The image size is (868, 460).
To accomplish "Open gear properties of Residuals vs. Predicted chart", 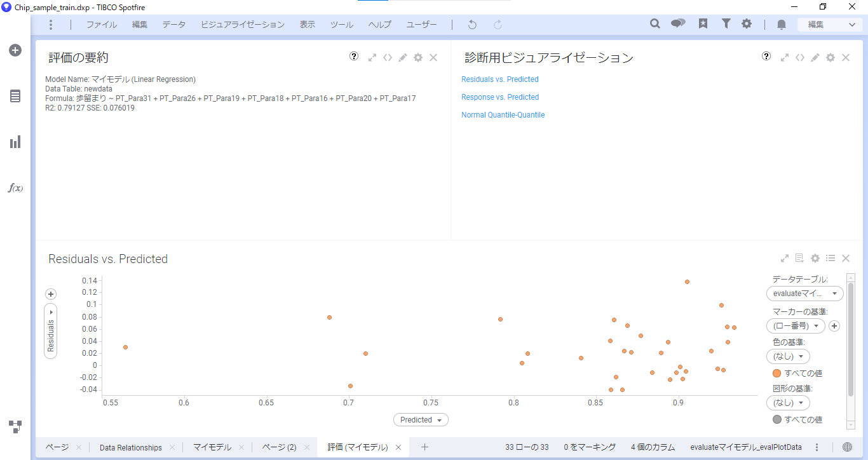I will (x=815, y=258).
